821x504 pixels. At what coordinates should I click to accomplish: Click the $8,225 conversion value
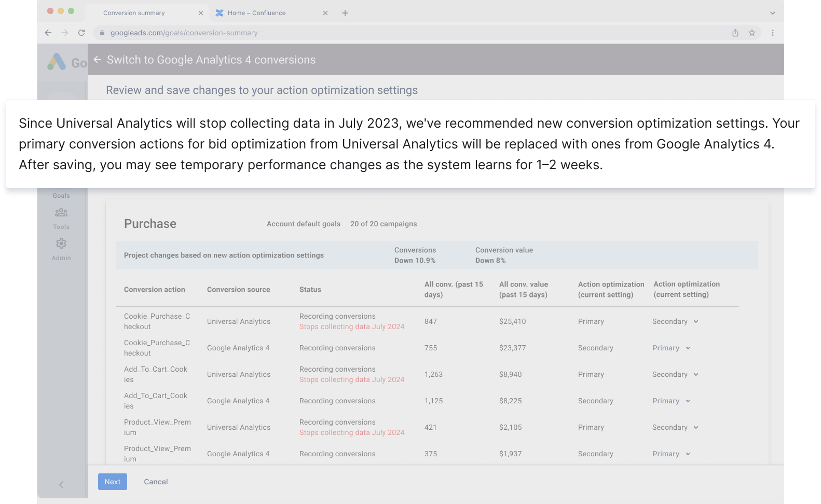[511, 401]
